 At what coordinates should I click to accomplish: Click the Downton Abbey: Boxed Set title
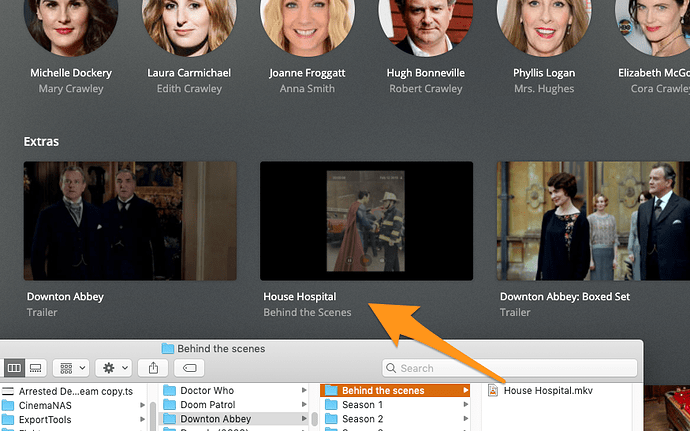[565, 297]
